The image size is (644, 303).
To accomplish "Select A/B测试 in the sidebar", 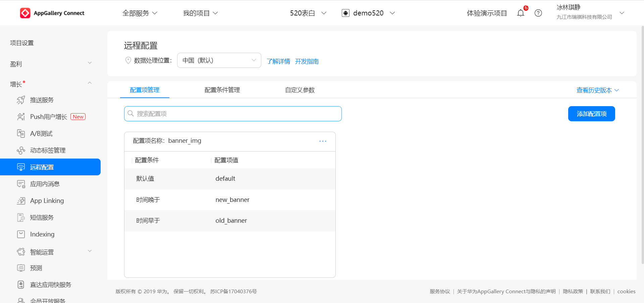I will pyautogui.click(x=41, y=133).
